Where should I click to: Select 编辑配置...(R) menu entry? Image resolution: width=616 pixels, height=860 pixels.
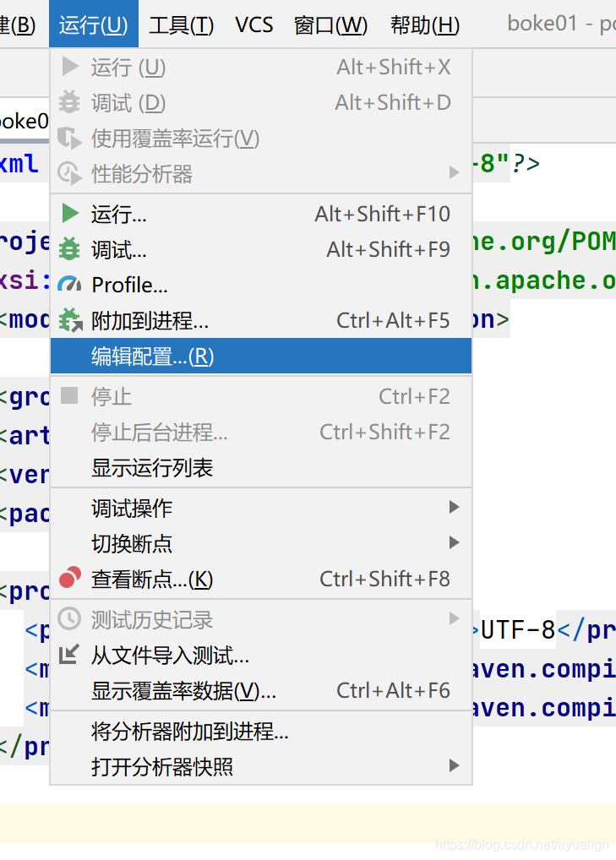[x=261, y=357]
